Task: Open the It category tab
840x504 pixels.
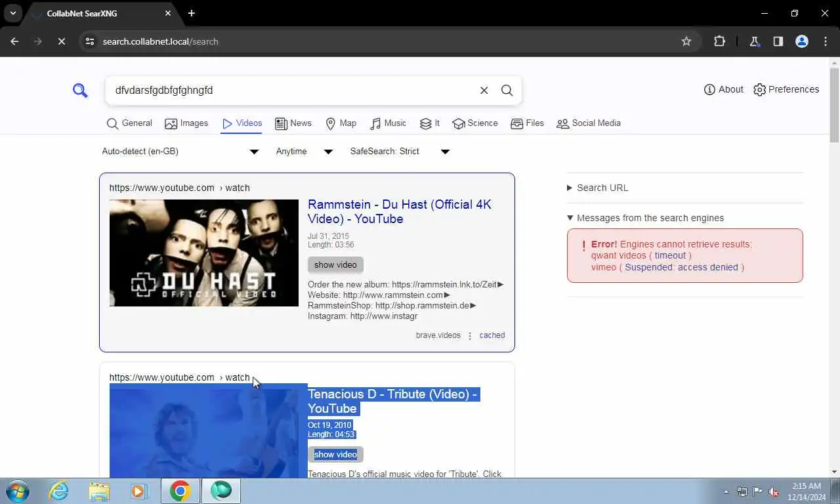Action: (430, 123)
